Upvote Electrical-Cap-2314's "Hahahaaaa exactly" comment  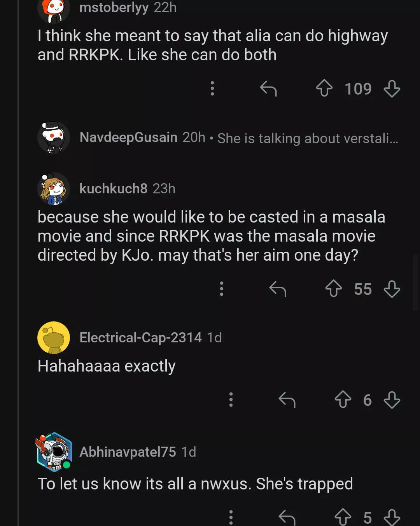pyautogui.click(x=343, y=400)
